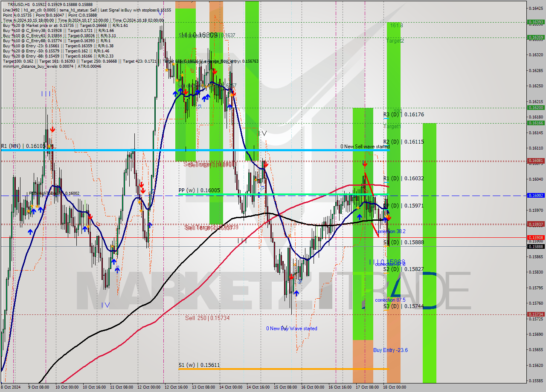546x392 pixels.
Task: Select the 'Target1' label
Action: [392, 127]
